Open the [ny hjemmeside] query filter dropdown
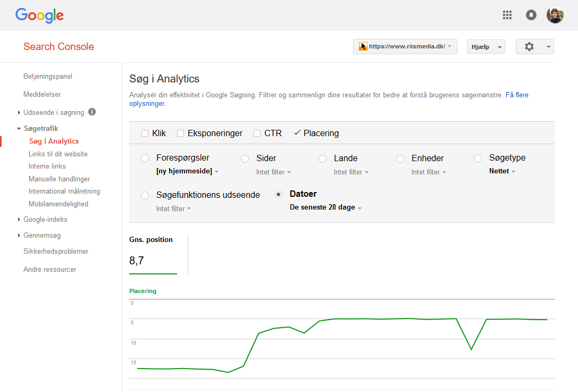The image size is (578, 392). pyautogui.click(x=187, y=171)
